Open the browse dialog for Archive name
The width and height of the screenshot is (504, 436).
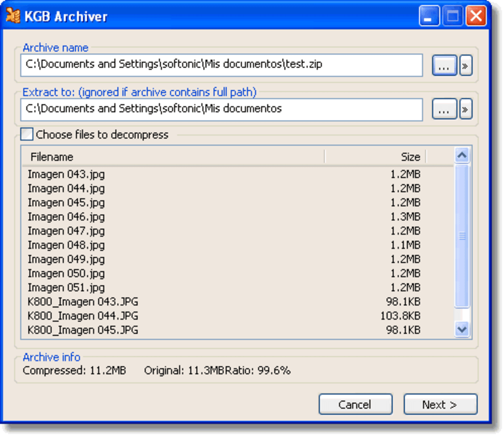[443, 65]
